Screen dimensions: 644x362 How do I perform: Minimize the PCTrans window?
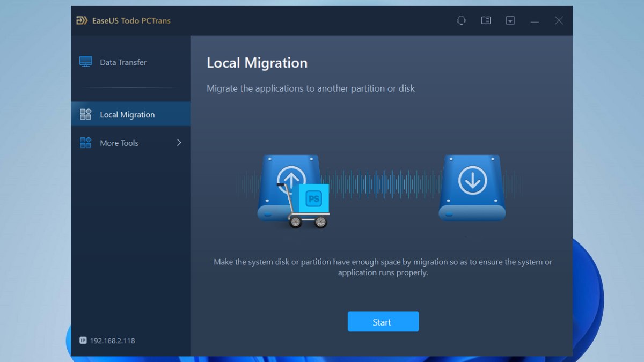[535, 21]
